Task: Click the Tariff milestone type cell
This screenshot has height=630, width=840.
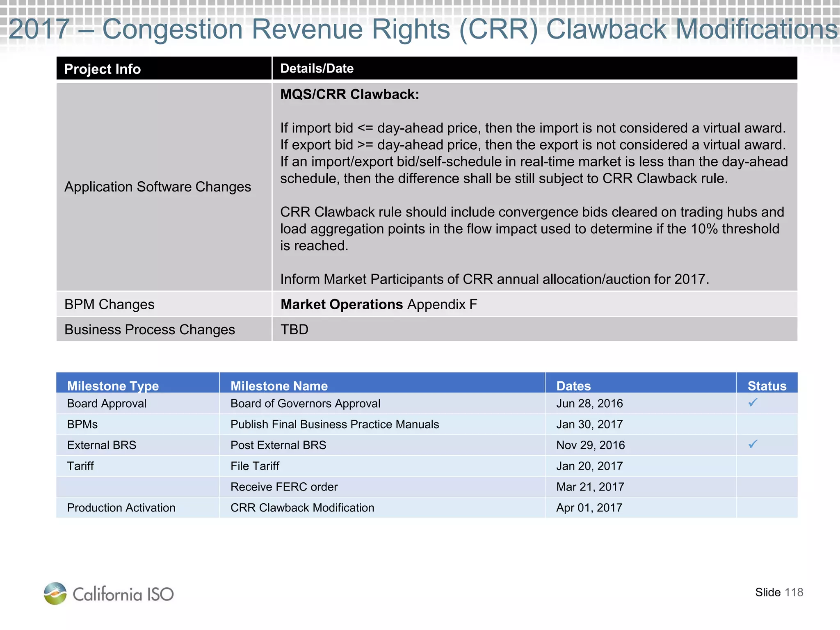Action: pos(138,466)
